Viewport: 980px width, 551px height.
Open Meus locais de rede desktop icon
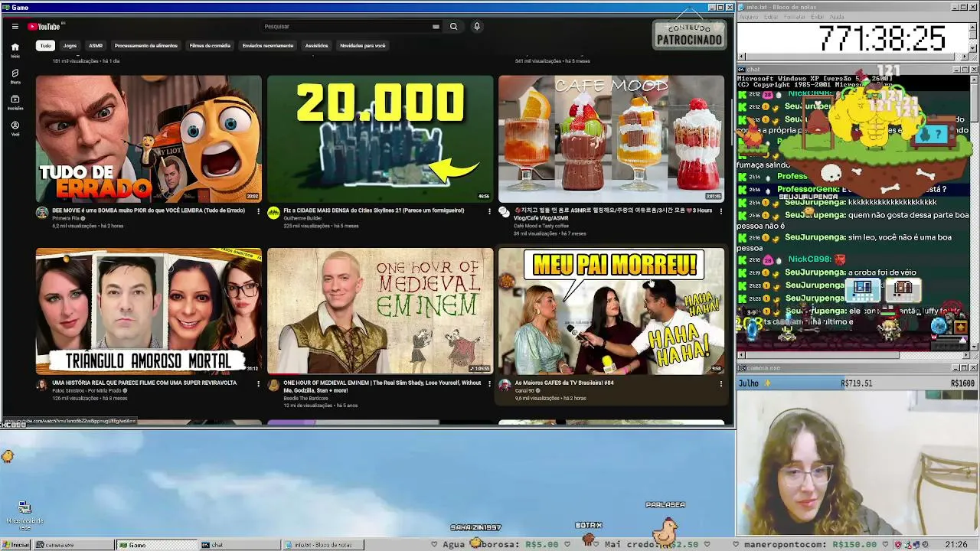[24, 516]
